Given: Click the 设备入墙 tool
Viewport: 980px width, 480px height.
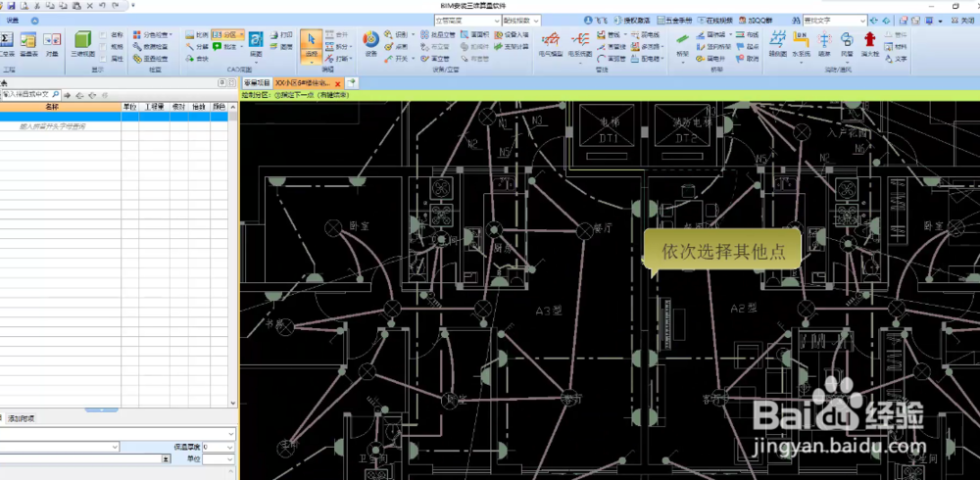Looking at the screenshot, I should [512, 35].
